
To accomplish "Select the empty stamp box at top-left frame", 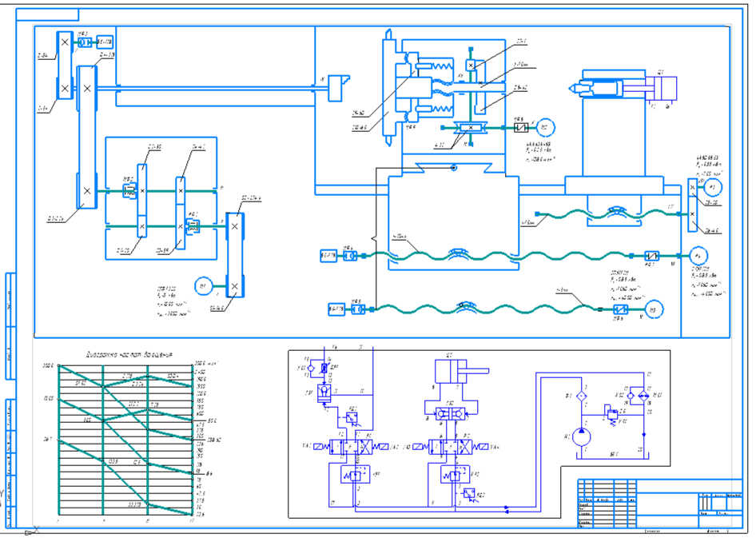I will [47, 15].
